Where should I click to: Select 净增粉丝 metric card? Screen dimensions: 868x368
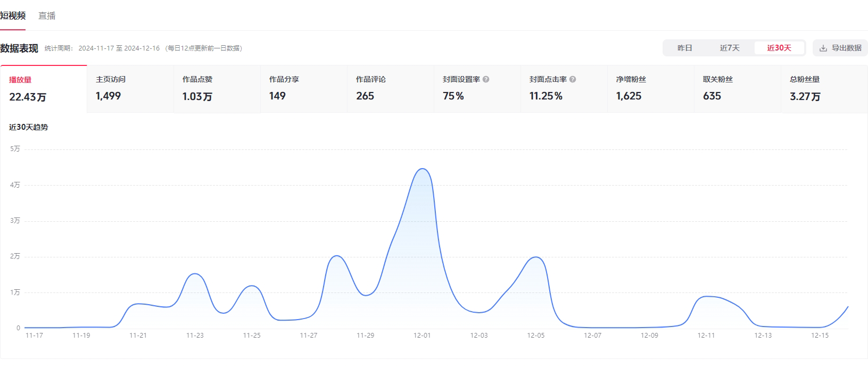click(651, 88)
